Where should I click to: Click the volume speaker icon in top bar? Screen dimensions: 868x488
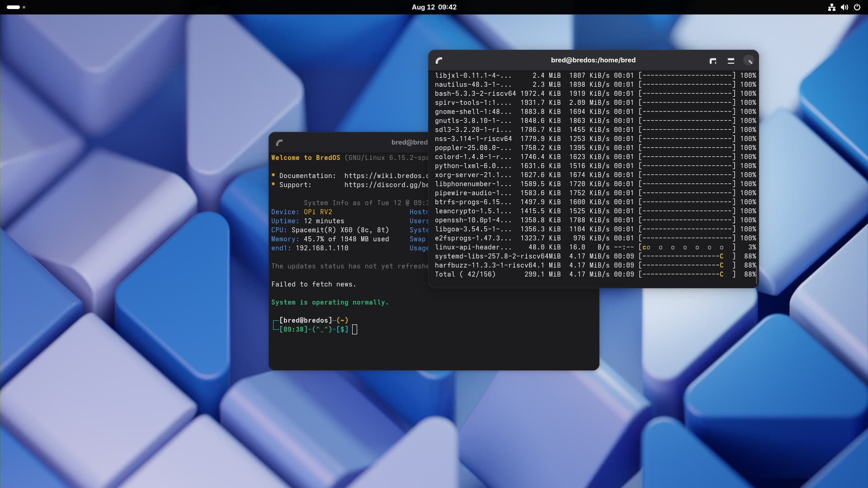[x=844, y=7]
